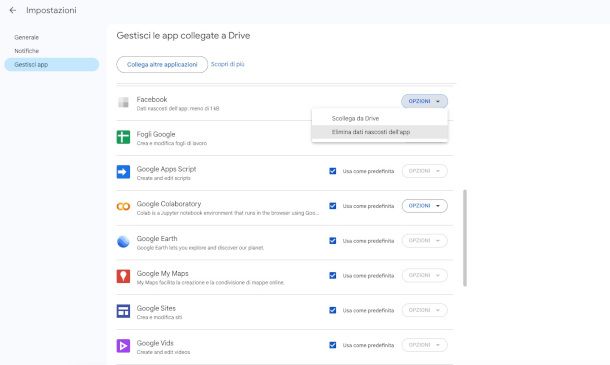Click the Impostazioni page title
The width and height of the screenshot is (610, 365).
coord(51,11)
